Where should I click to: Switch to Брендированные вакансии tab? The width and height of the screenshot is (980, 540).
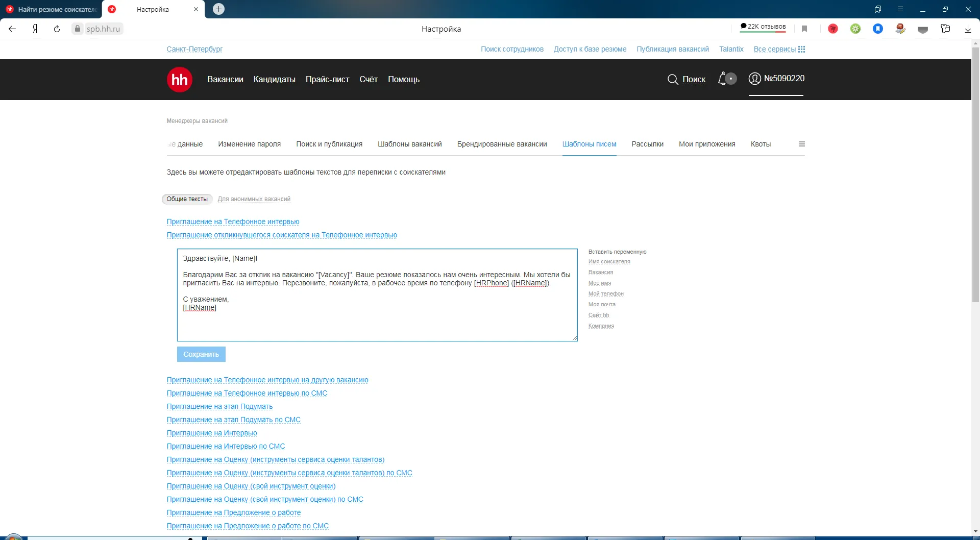[x=502, y=144]
